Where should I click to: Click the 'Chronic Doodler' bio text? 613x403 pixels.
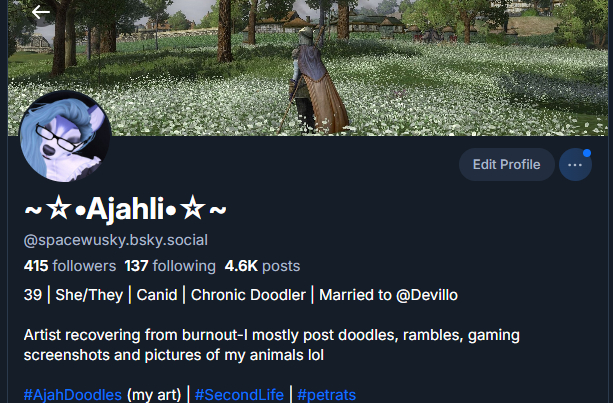point(248,295)
